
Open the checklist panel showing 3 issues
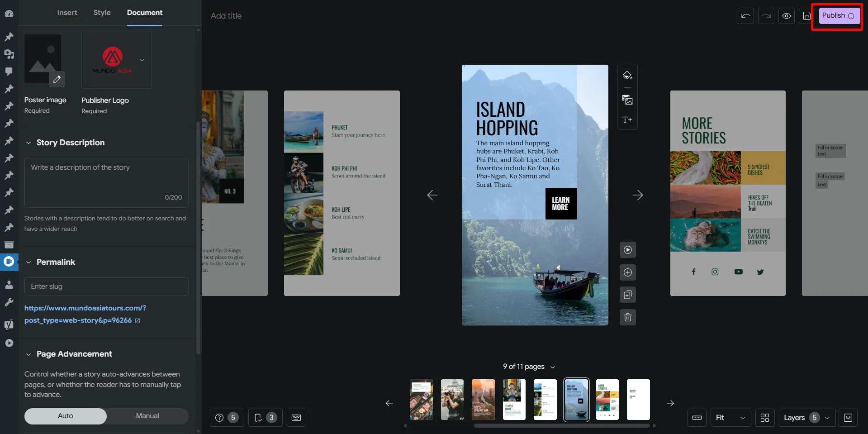(266, 417)
